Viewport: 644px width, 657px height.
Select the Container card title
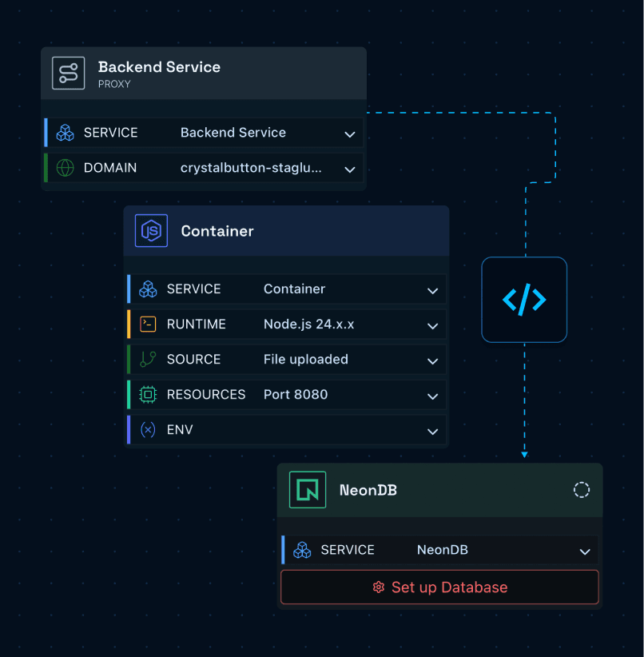point(217,231)
